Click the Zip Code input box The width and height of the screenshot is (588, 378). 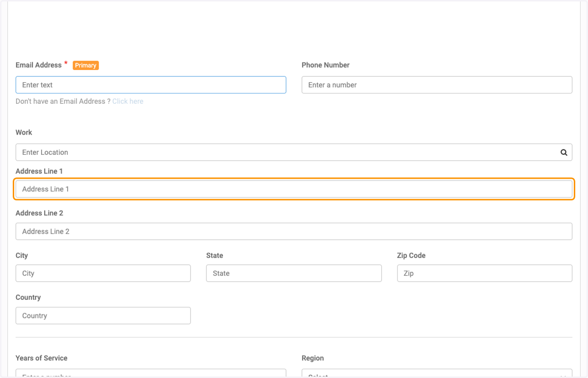(x=485, y=273)
